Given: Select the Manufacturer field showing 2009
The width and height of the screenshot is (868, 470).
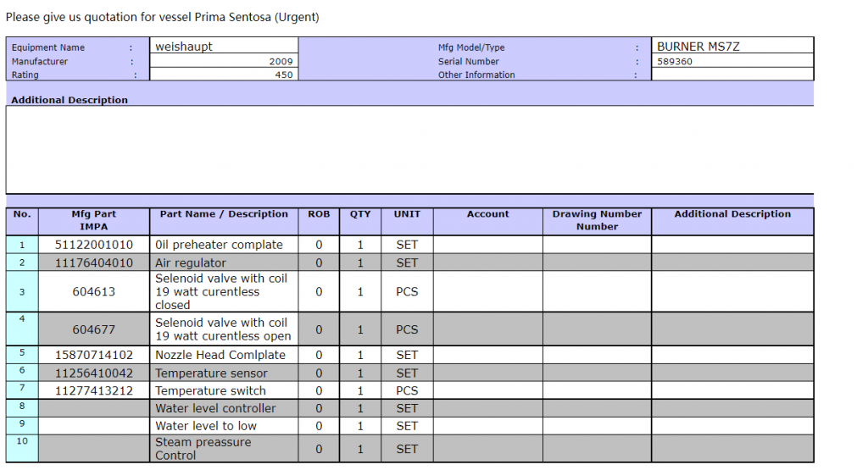Looking at the screenshot, I should [224, 62].
